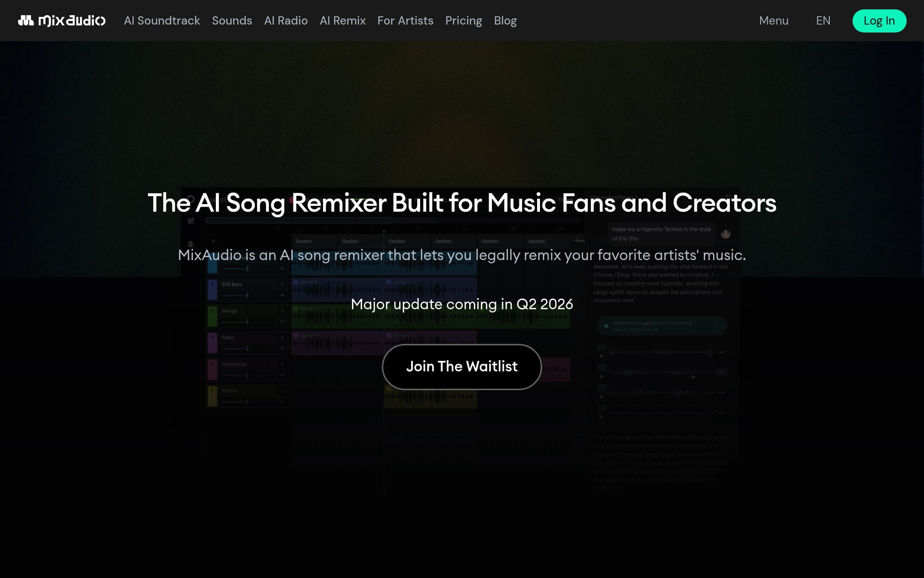This screenshot has width=924, height=578.
Task: Join the waitlist via the hero button
Action: click(x=462, y=367)
